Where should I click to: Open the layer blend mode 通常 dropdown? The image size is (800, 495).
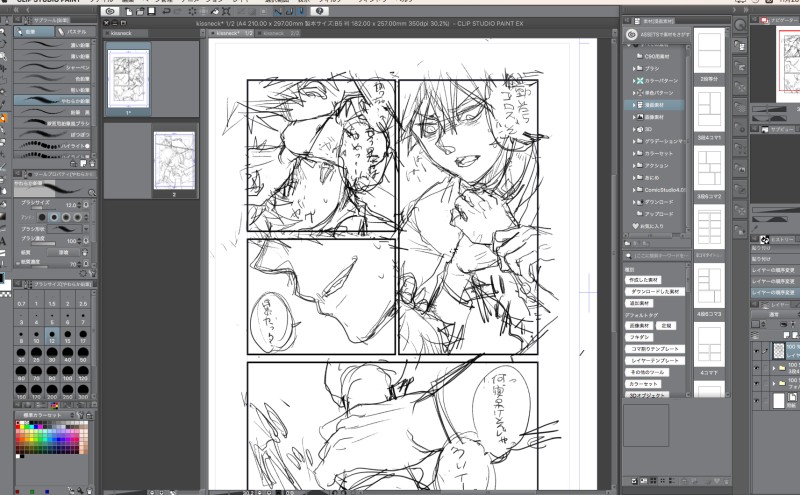pyautogui.click(x=774, y=314)
